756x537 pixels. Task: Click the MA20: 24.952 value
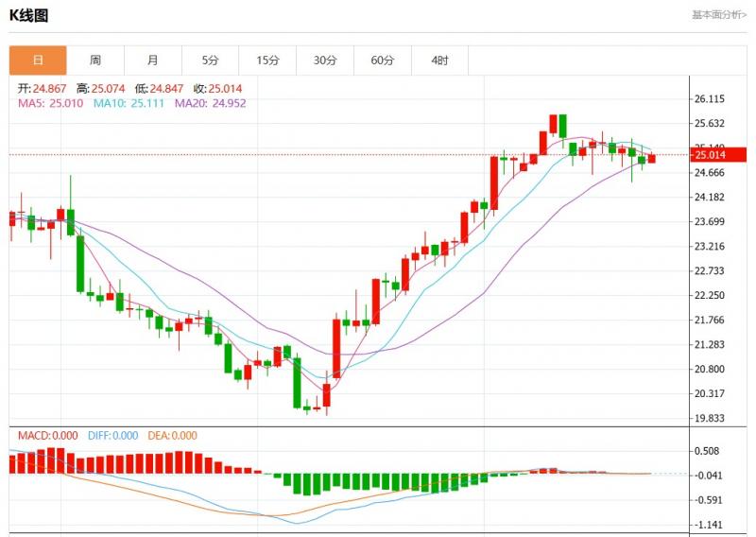[x=210, y=103]
